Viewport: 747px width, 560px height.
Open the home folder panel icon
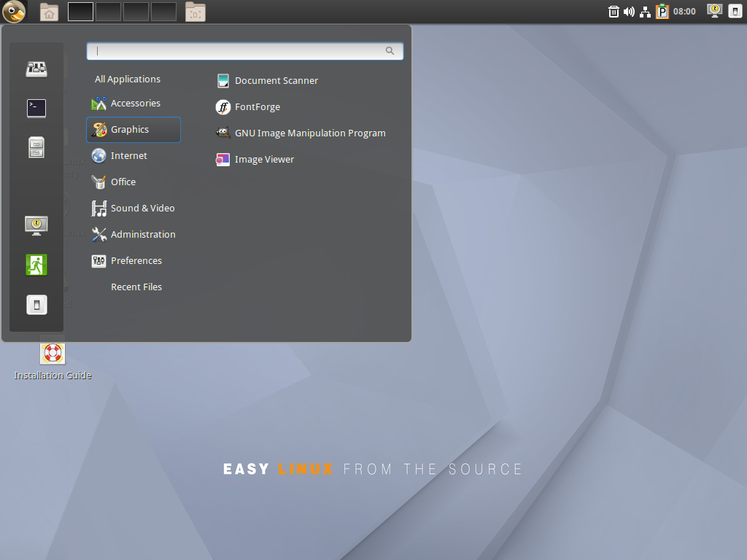pyautogui.click(x=49, y=12)
